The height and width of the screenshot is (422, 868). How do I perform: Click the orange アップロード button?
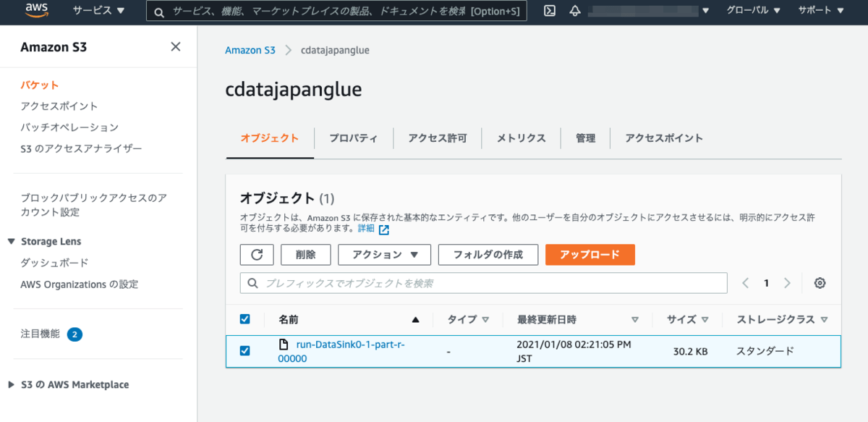[x=590, y=255]
